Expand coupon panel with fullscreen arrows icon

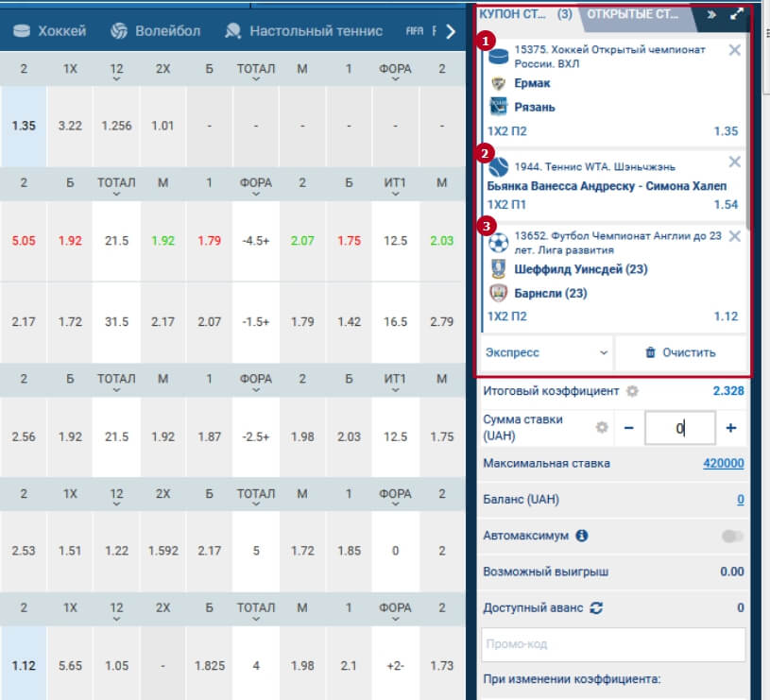(x=737, y=14)
